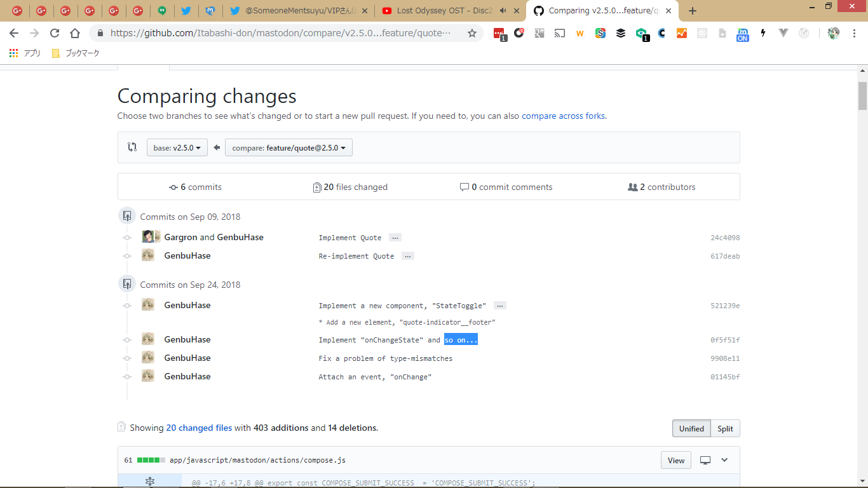Click the expand diff lines icon

[x=150, y=482]
